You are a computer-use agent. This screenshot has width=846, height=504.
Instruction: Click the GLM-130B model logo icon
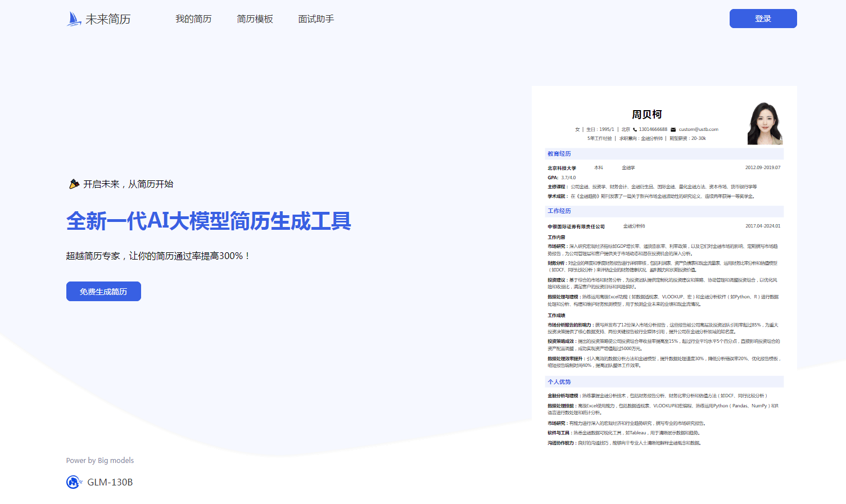click(74, 482)
